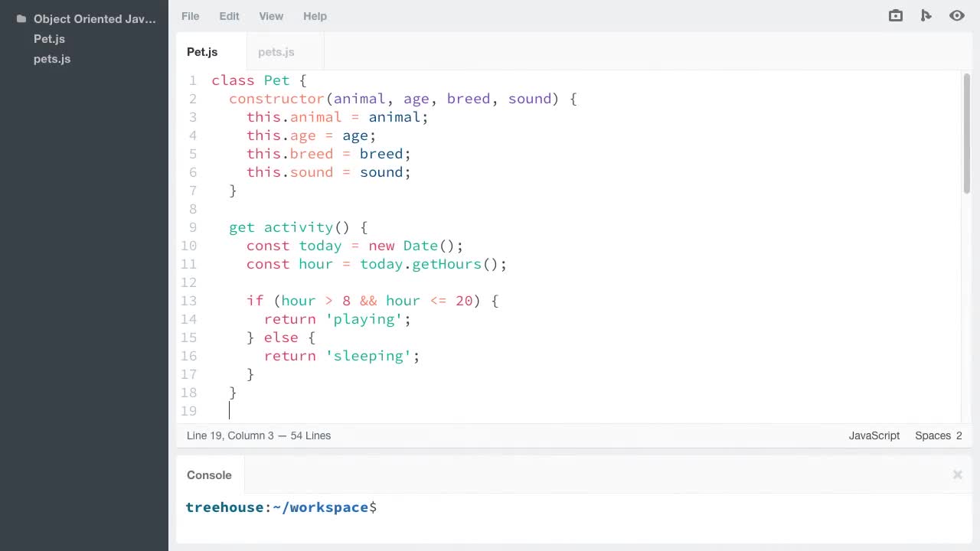Collapse the Object Oriented JavaScript project folder
The image size is (980, 551).
(x=94, y=19)
